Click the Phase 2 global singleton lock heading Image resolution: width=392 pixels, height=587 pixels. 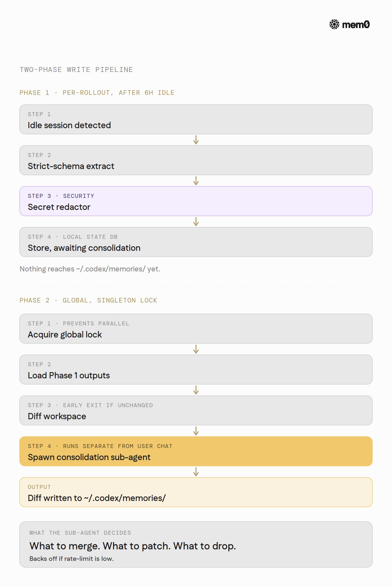(88, 301)
